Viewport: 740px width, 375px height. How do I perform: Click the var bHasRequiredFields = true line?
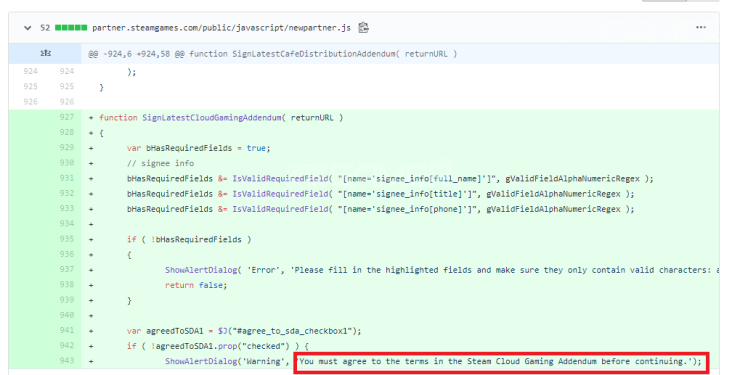198,148
